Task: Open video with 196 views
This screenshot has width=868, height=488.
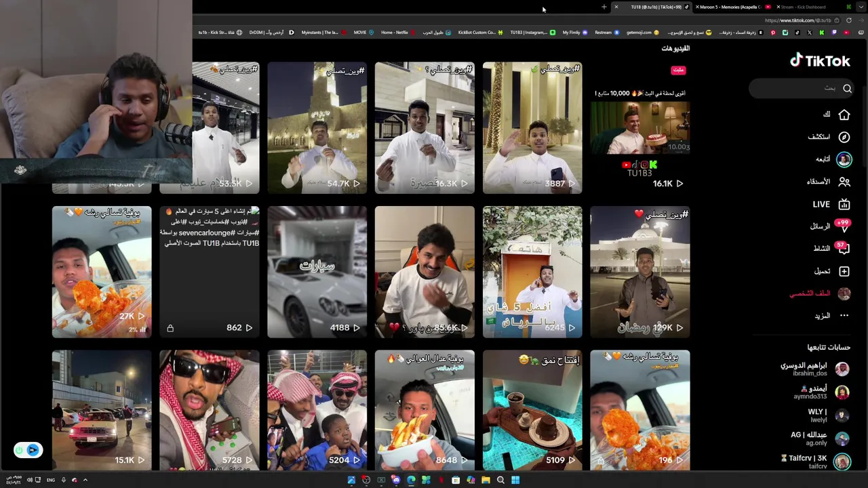Action: [639, 410]
